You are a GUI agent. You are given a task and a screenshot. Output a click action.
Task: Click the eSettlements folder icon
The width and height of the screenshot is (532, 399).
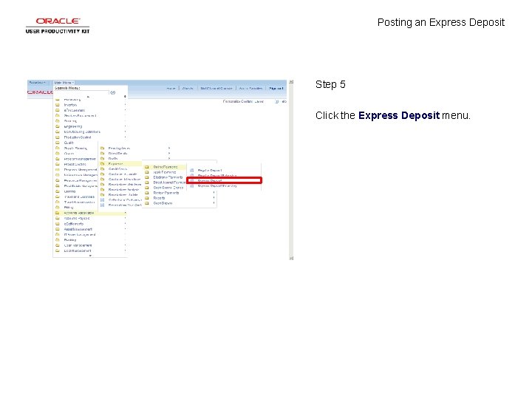pos(58,224)
